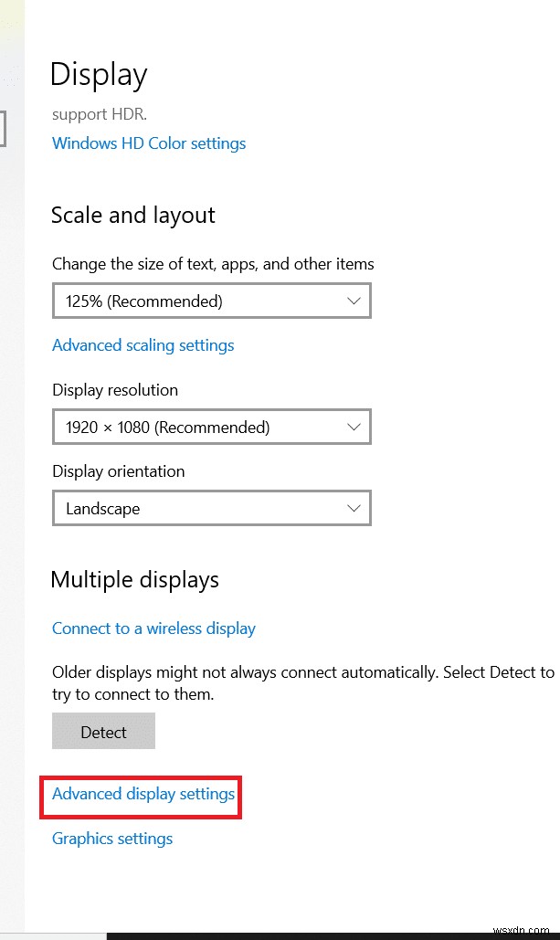
Task: Click the Multiple displays heading
Action: (135, 580)
